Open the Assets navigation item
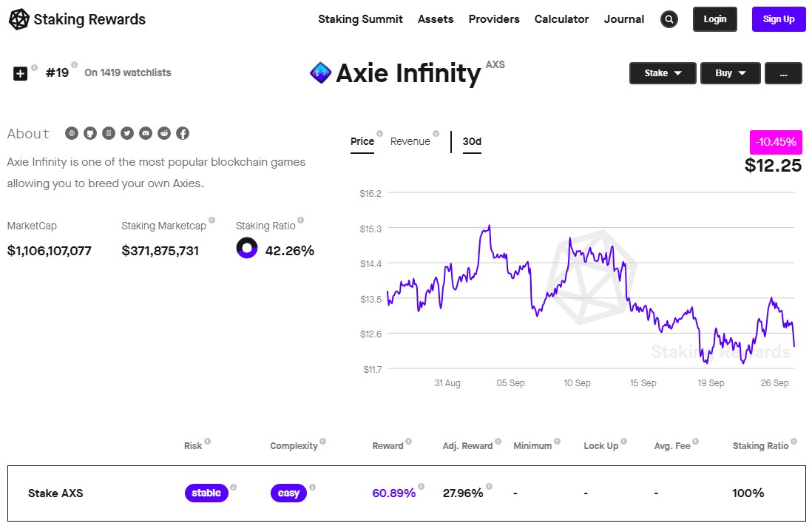This screenshot has height=526, width=812. 436,19
